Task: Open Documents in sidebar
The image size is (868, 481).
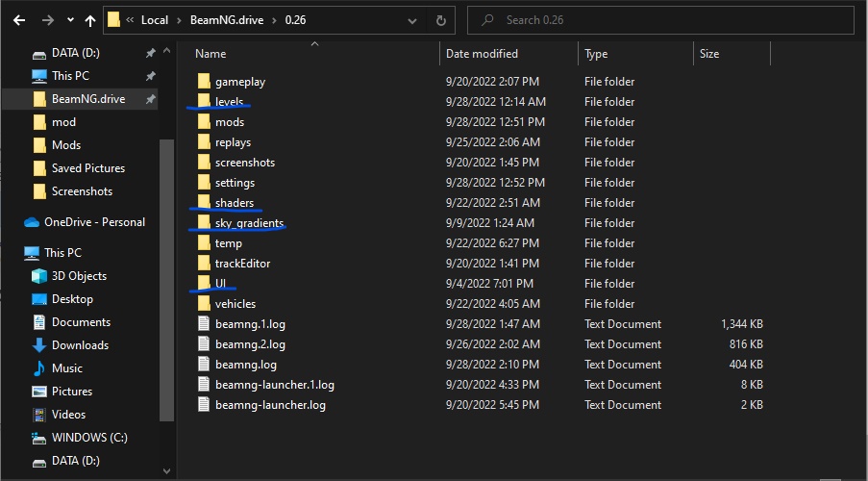Action: pos(81,322)
